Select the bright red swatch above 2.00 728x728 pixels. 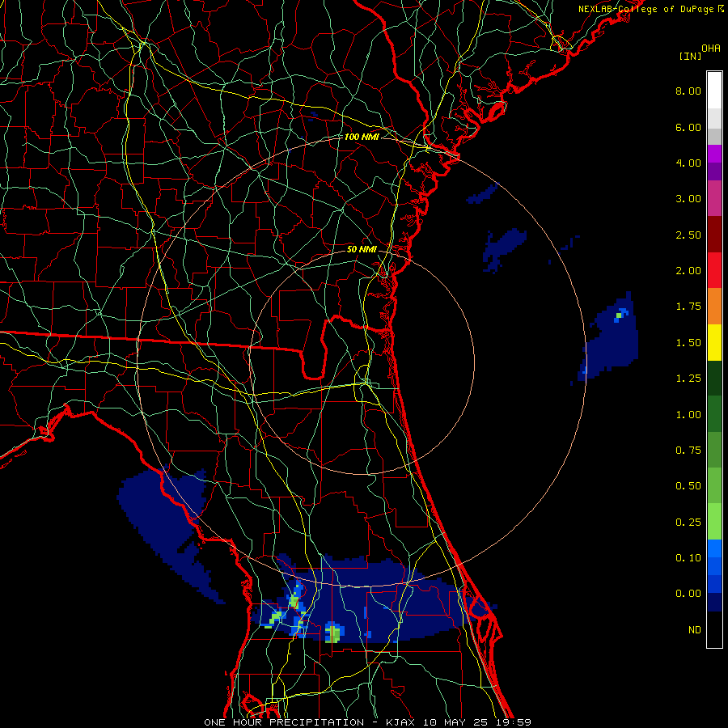[714, 270]
